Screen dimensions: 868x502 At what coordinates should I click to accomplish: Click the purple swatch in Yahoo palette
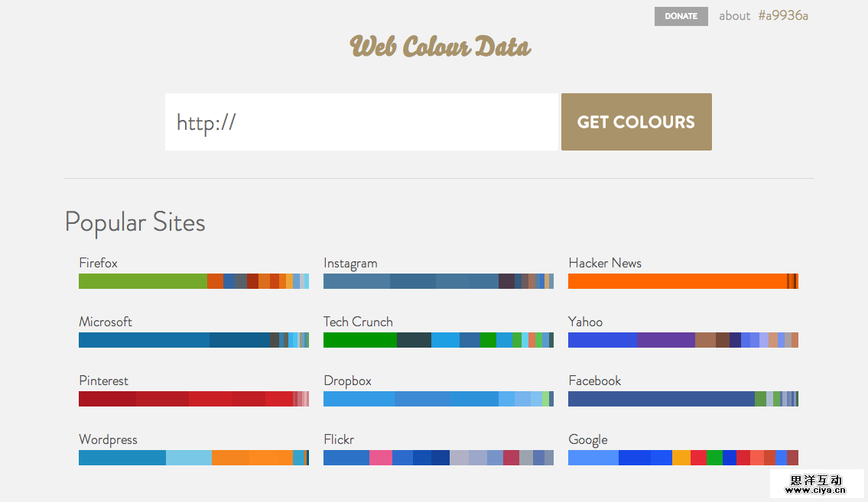click(665, 340)
